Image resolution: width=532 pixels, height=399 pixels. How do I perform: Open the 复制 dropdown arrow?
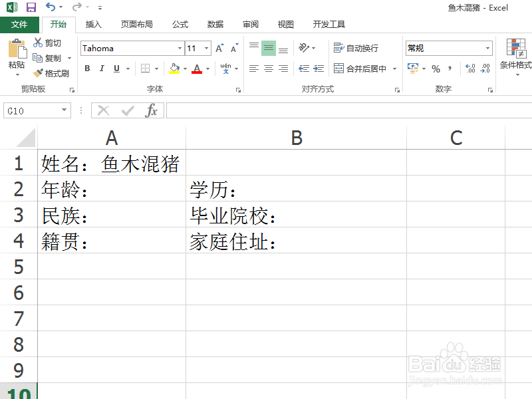(70, 59)
